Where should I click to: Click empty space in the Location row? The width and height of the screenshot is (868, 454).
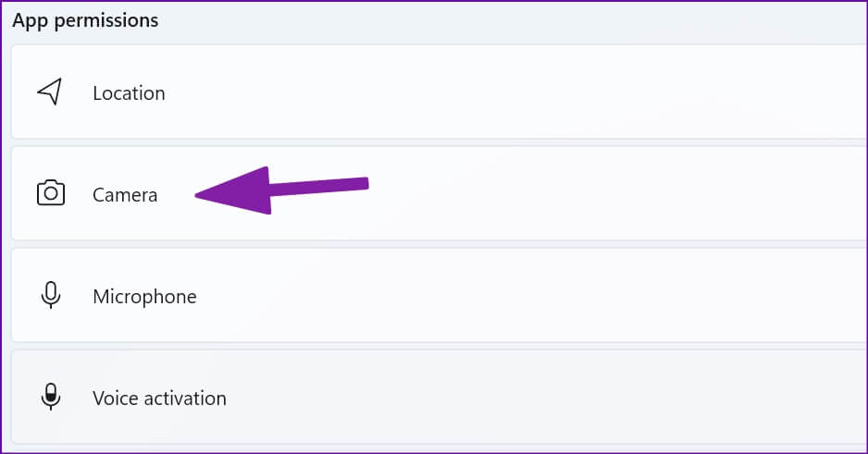point(555,92)
